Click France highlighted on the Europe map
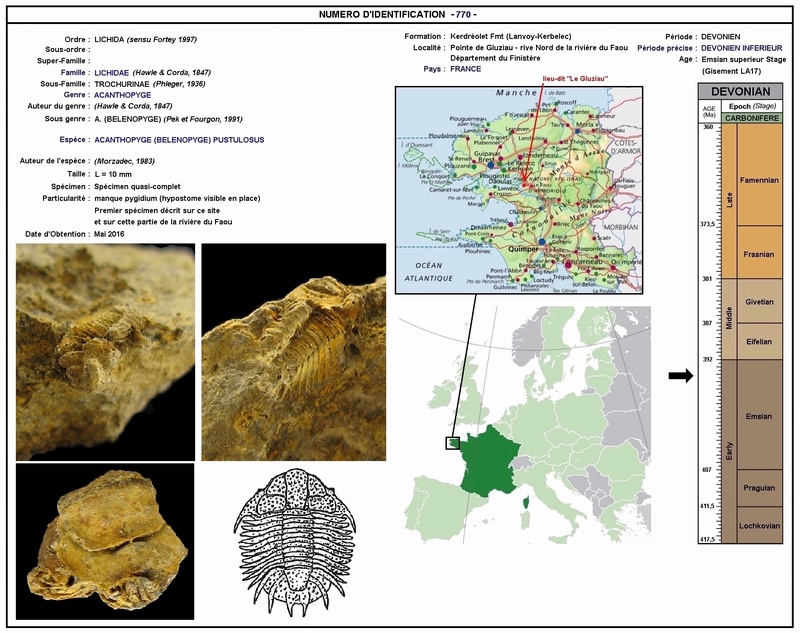800x633 pixels. coord(491,462)
